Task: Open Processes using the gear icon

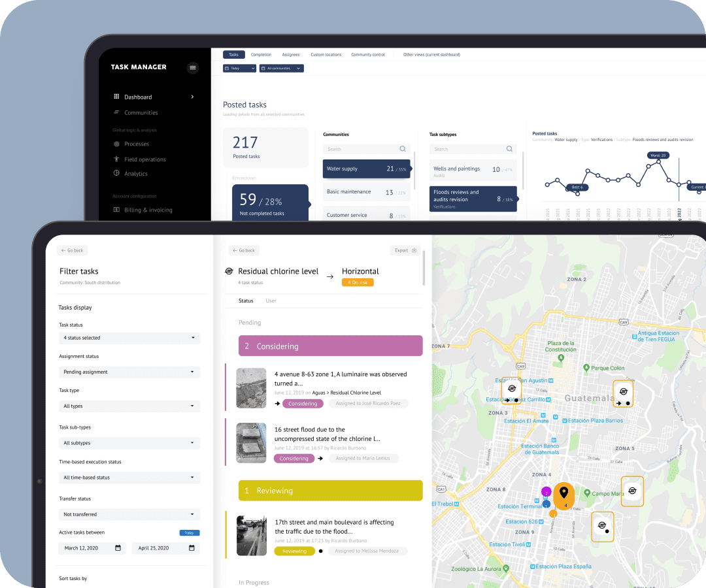Action: [116, 144]
